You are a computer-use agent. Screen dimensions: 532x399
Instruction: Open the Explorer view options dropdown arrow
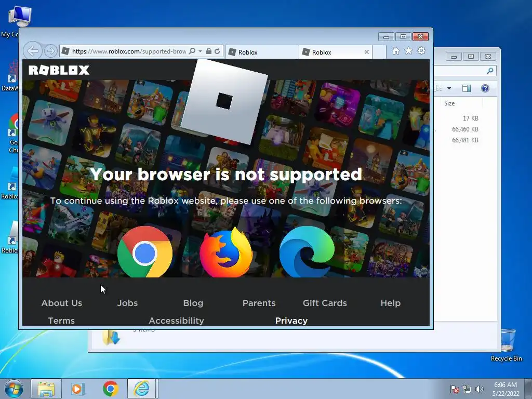click(449, 88)
